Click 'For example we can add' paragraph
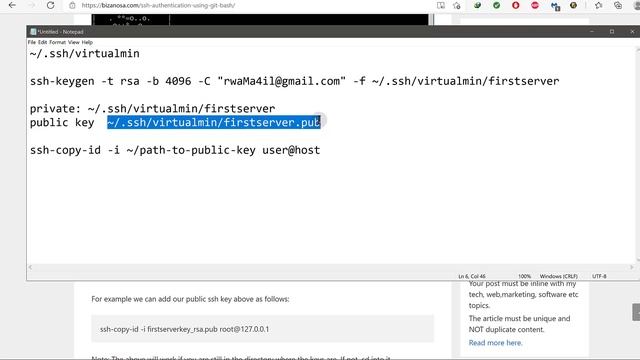Image resolution: width=640 pixels, height=360 pixels. click(190, 299)
